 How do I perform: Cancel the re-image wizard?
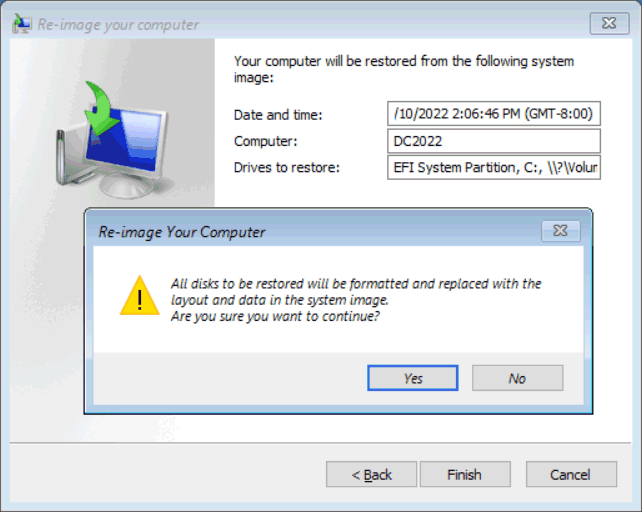pos(571,474)
